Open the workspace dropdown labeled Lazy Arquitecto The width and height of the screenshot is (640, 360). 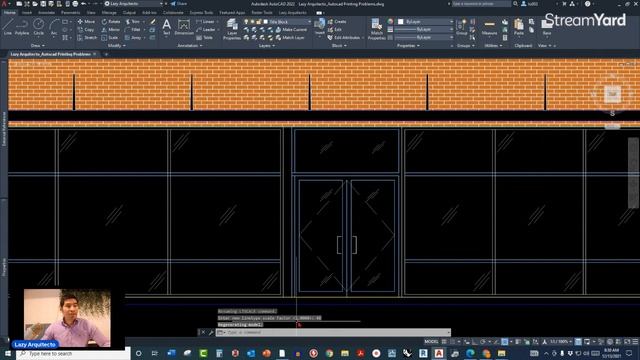point(134,4)
